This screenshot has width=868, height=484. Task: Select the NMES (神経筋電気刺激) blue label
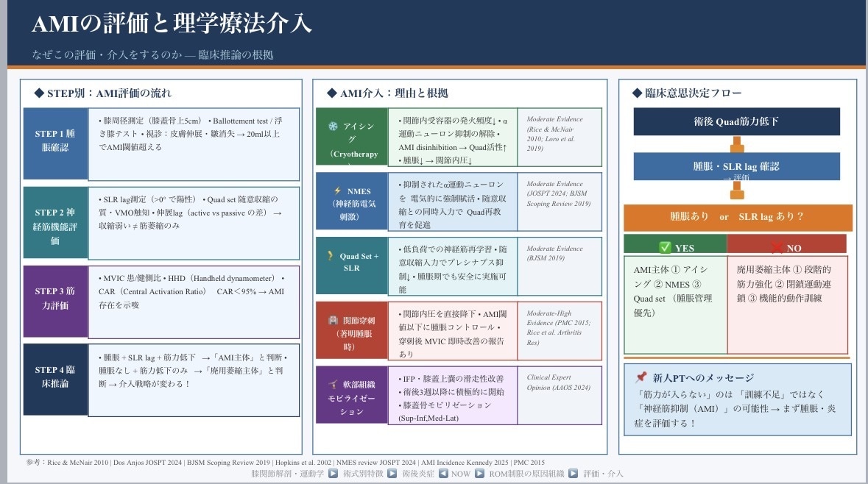[x=351, y=202]
